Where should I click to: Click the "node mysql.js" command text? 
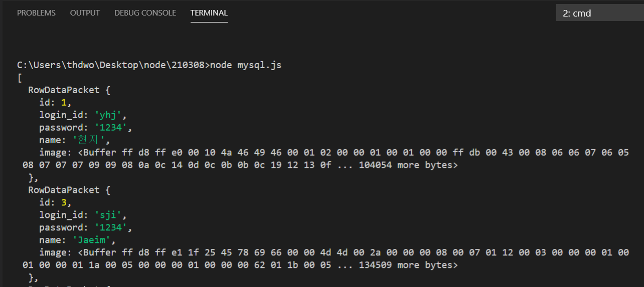tap(246, 66)
